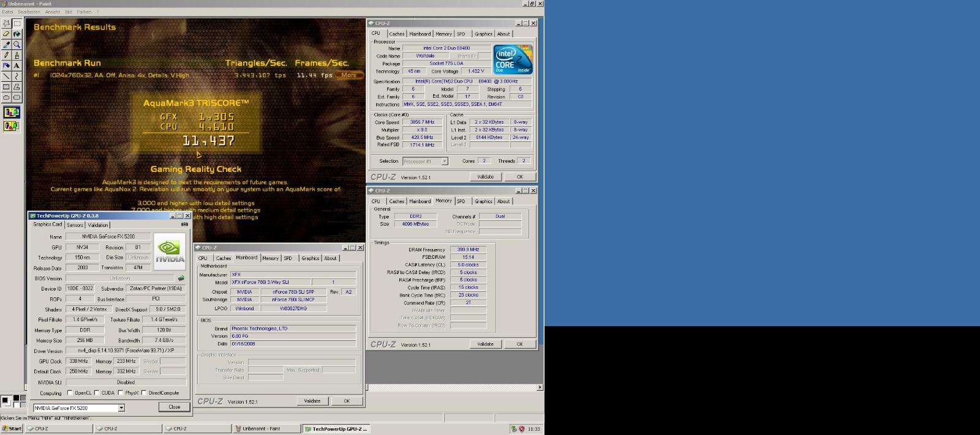Open the Windows Start menu
Image resolution: width=980 pixels, height=435 pixels.
[x=12, y=429]
